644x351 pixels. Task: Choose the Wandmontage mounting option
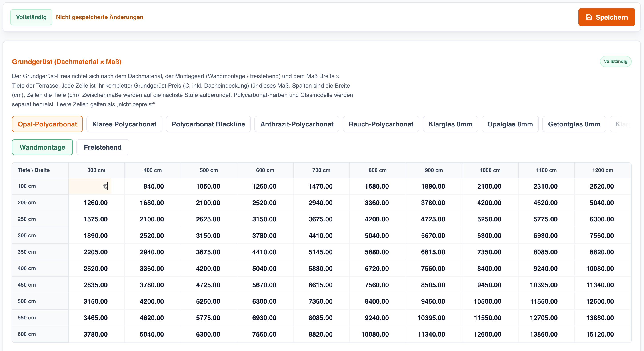coord(42,147)
